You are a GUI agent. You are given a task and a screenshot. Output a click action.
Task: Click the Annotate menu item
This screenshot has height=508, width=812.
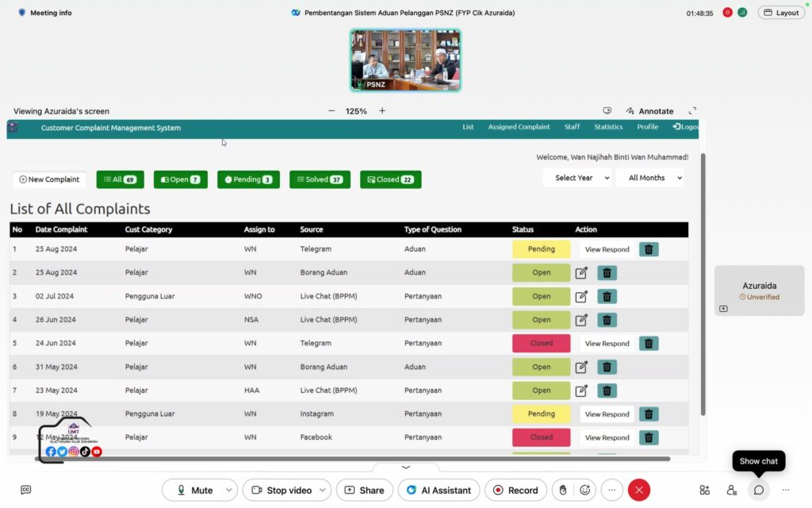pos(649,111)
